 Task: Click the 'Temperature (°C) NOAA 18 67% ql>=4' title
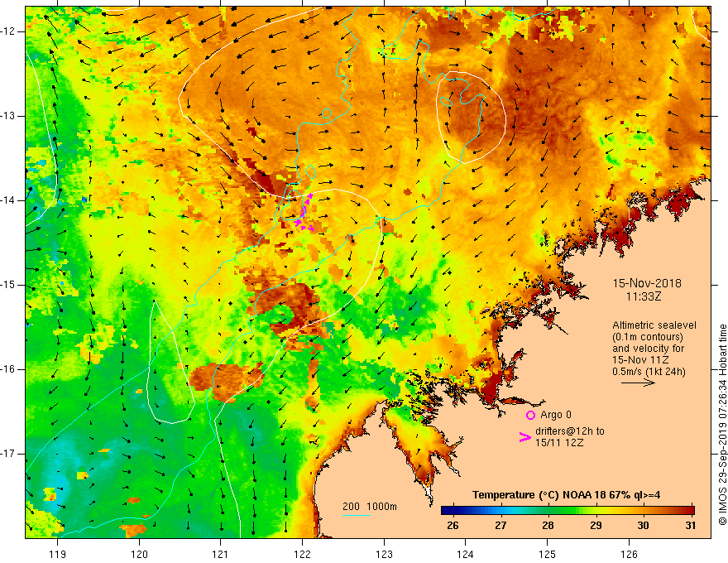[x=567, y=495]
